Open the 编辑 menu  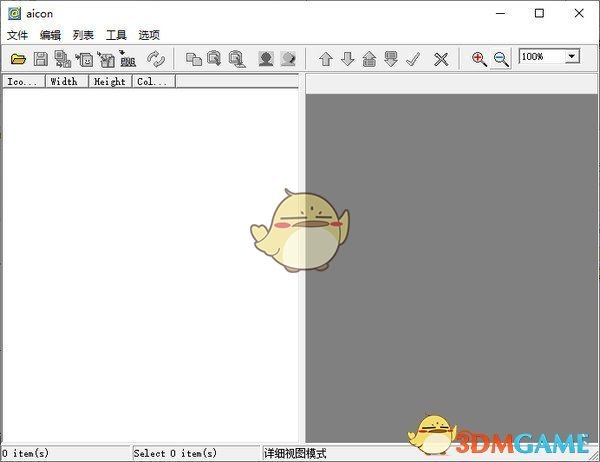click(50, 35)
